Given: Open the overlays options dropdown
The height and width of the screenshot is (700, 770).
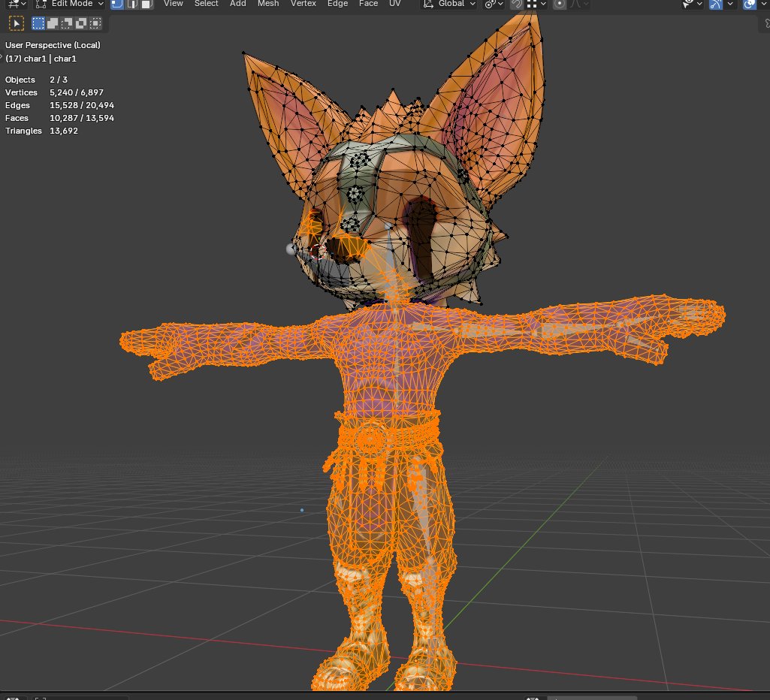Looking at the screenshot, I should [x=763, y=4].
